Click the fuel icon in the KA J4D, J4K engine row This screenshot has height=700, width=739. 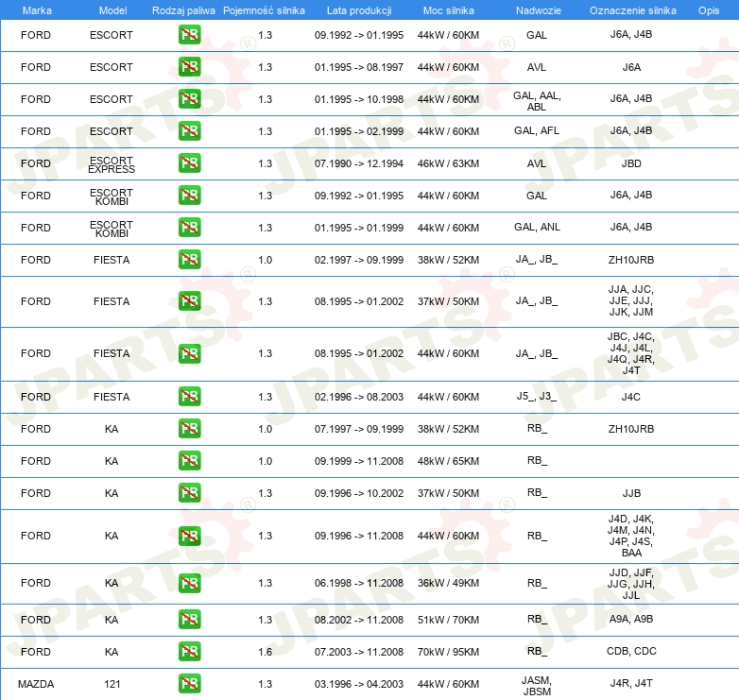(189, 536)
